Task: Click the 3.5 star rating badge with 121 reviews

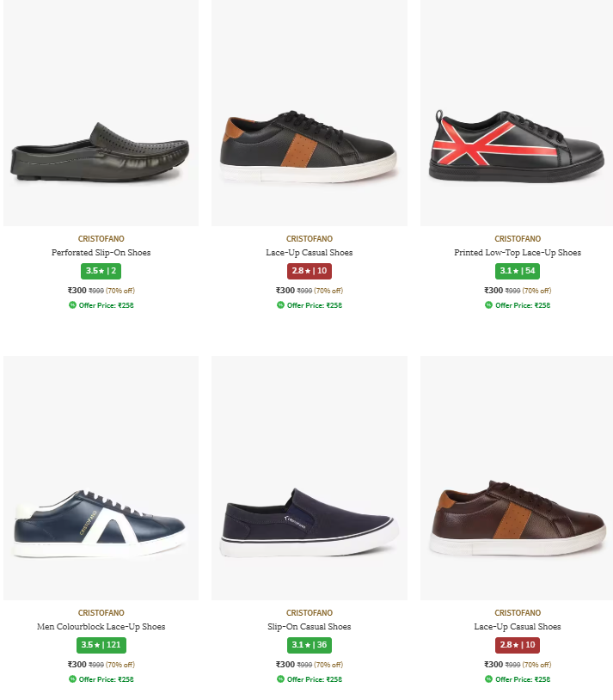Action: 101,645
